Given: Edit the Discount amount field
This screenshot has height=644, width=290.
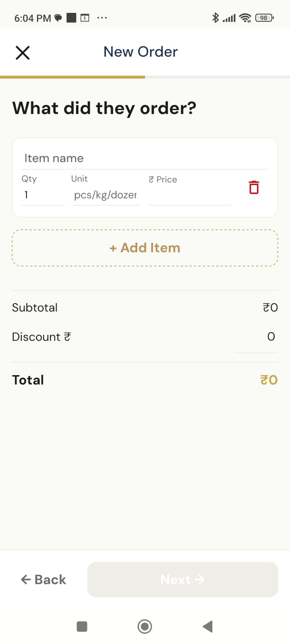Looking at the screenshot, I should tap(256, 337).
